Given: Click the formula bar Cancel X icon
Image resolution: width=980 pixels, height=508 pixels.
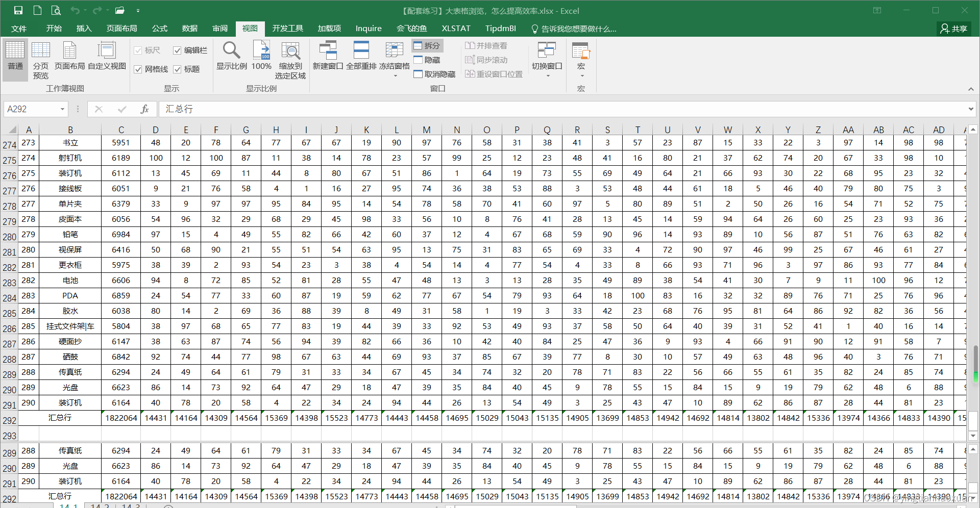Looking at the screenshot, I should coord(99,109).
